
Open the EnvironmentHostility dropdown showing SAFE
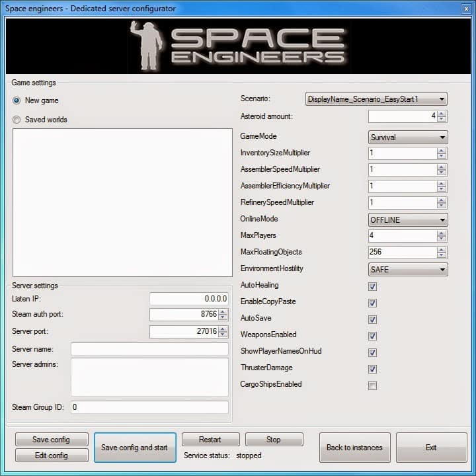pyautogui.click(x=408, y=269)
